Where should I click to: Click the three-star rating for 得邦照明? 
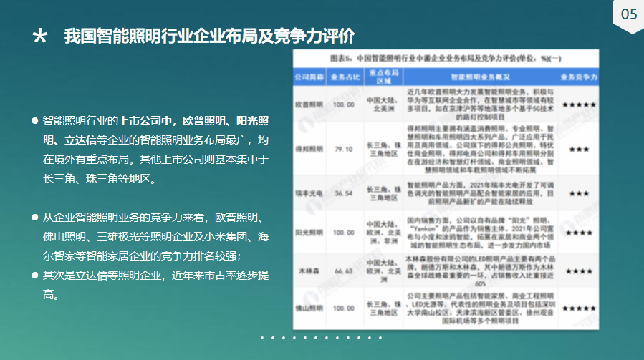[x=579, y=149]
